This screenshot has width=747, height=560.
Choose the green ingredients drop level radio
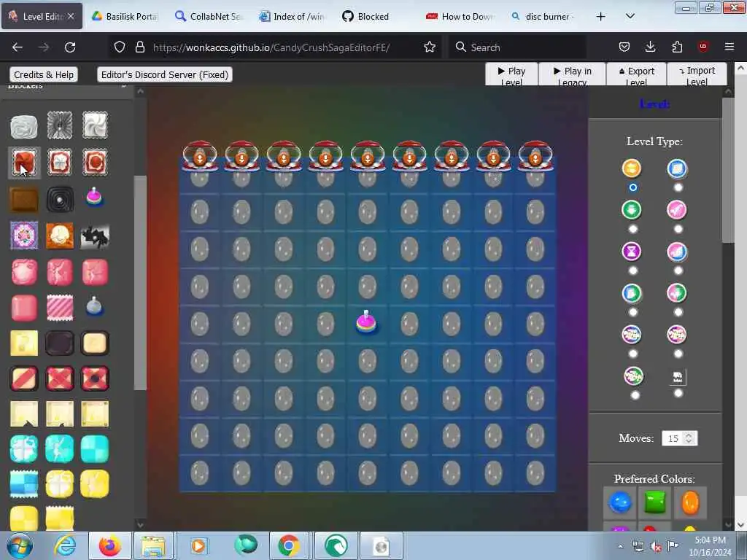(x=632, y=229)
